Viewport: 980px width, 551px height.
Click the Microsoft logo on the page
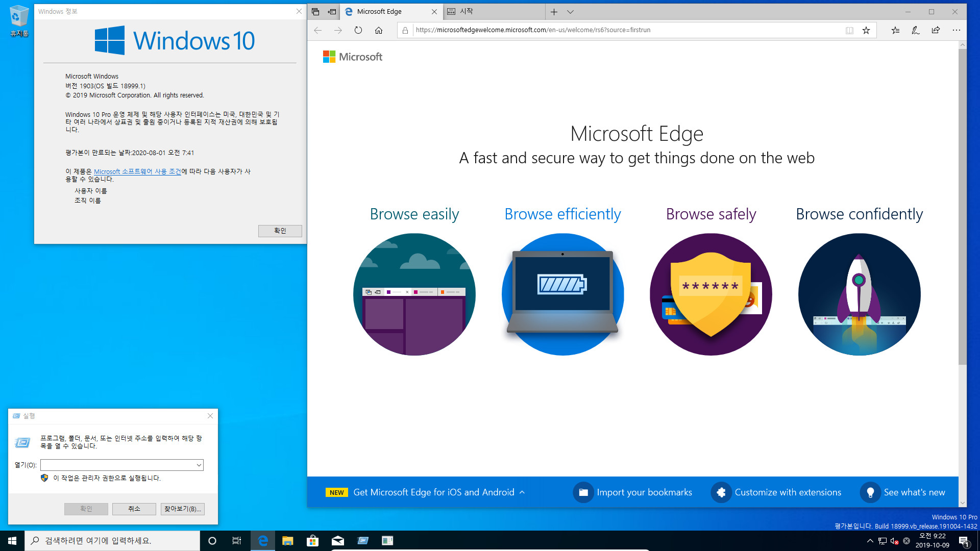[x=353, y=57]
